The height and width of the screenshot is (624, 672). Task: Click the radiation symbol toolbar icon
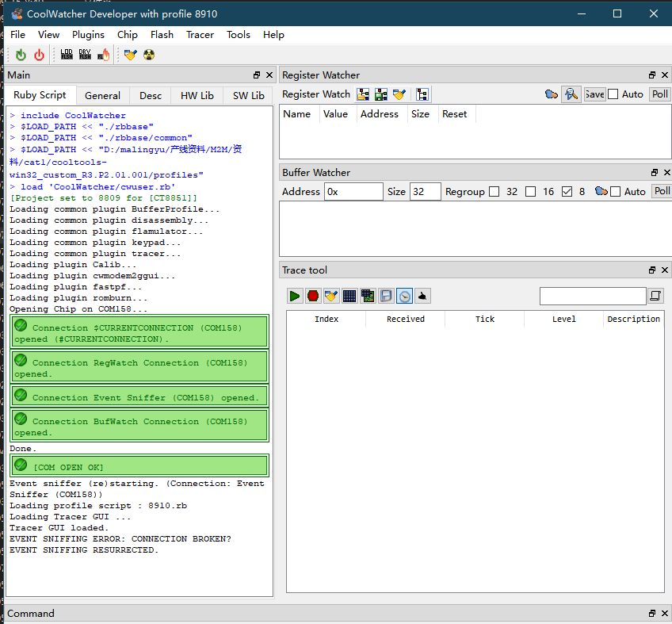[x=149, y=55]
